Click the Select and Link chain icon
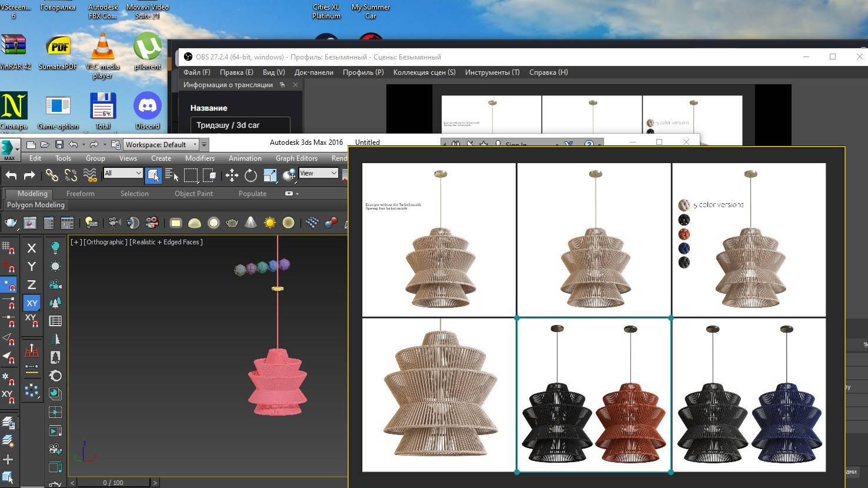The width and height of the screenshot is (868, 488). pos(52,175)
